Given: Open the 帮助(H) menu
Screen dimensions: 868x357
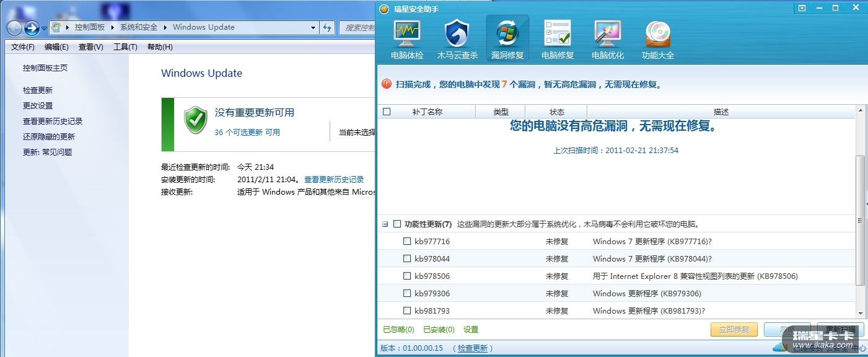Looking at the screenshot, I should point(160,47).
